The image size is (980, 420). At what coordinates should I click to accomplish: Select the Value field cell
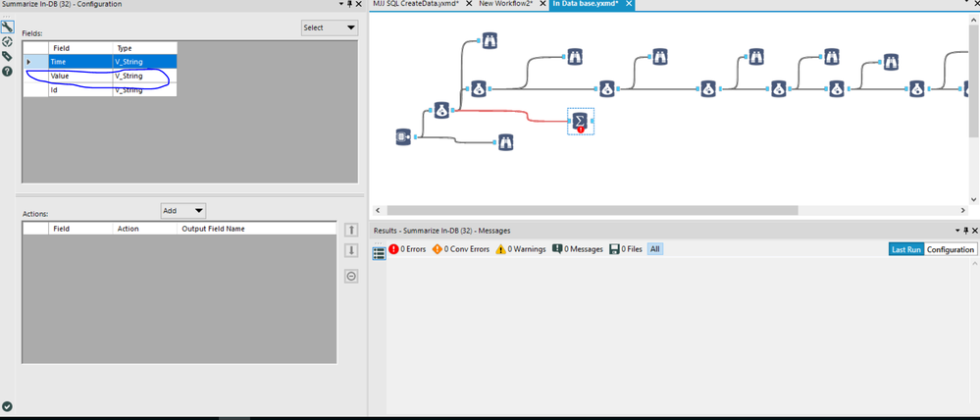(80, 76)
